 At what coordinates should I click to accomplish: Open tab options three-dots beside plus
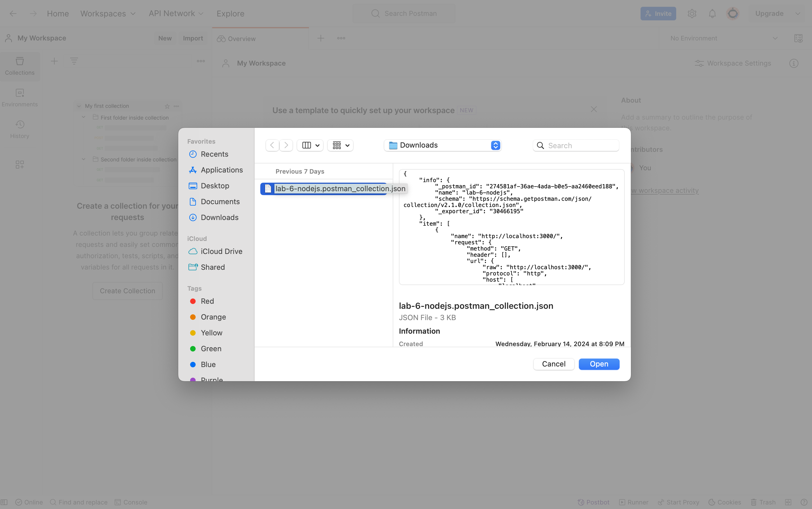(341, 38)
